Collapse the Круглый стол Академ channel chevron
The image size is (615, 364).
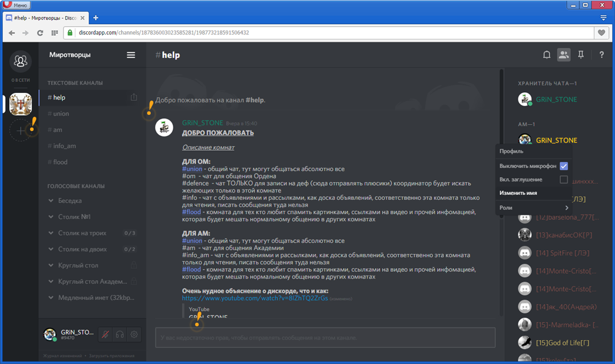tap(51, 281)
